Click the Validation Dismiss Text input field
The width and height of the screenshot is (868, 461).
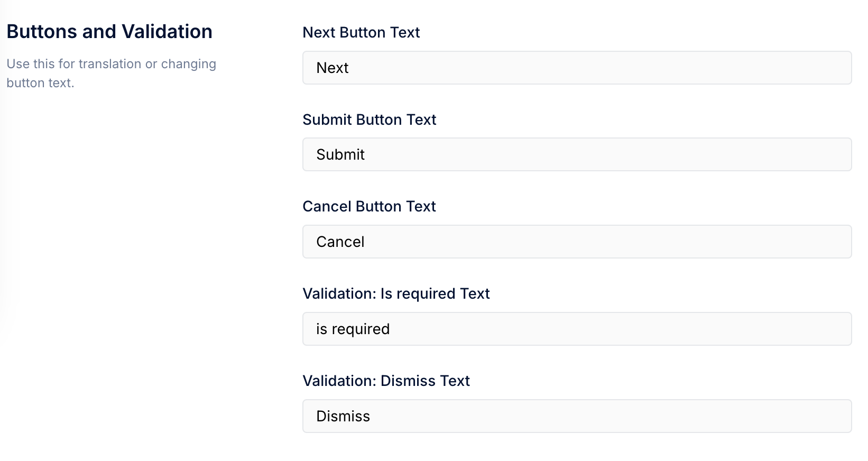[x=577, y=416]
